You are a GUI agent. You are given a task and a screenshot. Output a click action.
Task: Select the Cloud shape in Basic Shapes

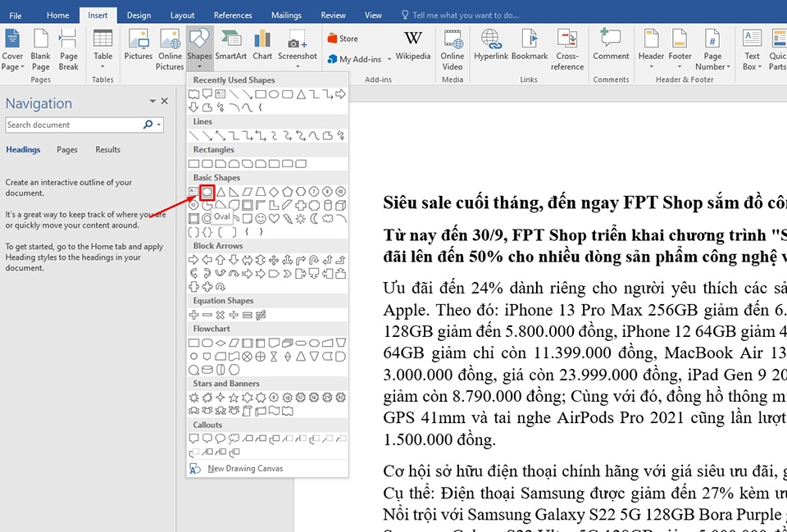pyautogui.click(x=327, y=219)
